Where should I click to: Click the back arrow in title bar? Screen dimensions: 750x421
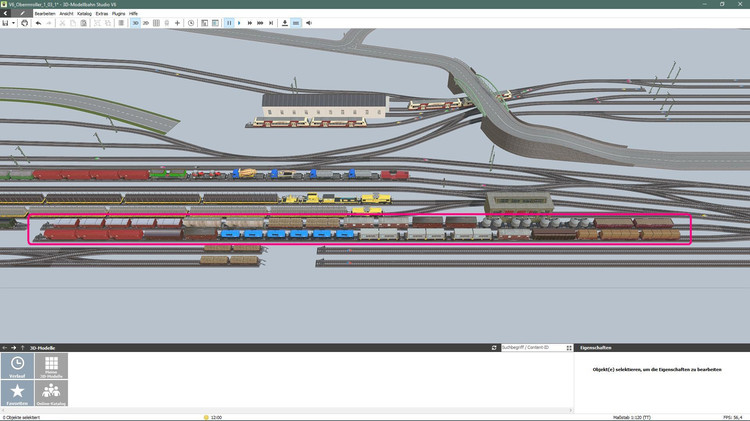(6, 13)
